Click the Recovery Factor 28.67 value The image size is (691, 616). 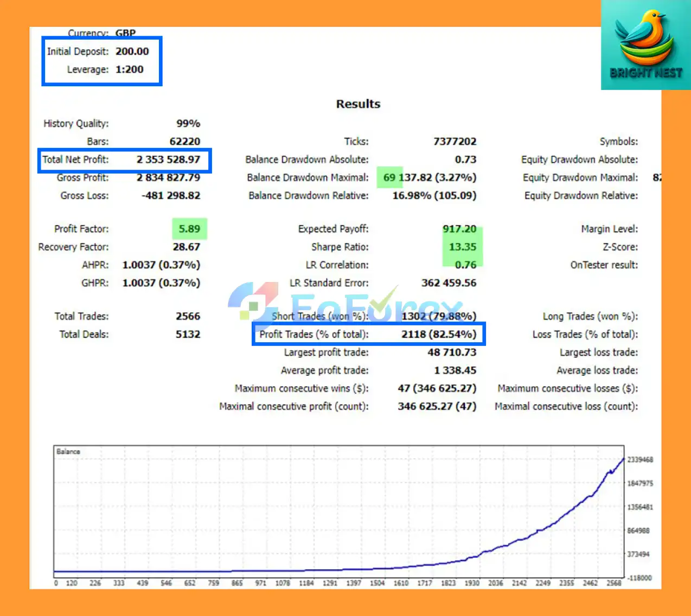187,247
